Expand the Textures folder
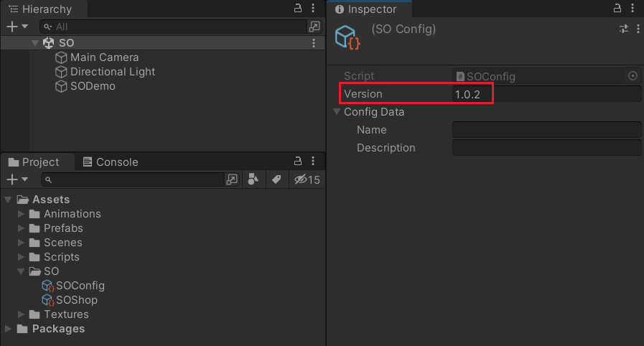 point(21,314)
